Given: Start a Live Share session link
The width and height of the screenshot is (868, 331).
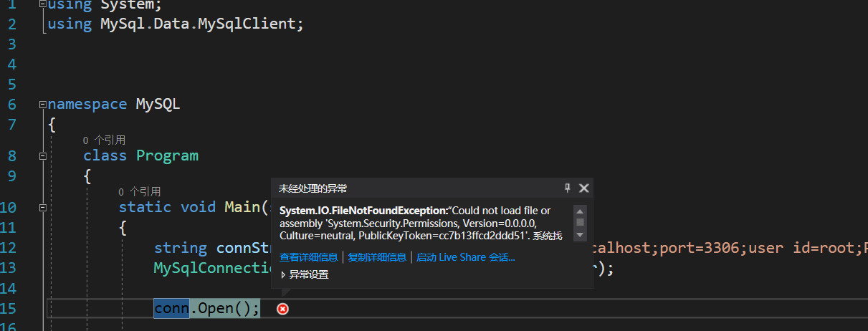Looking at the screenshot, I should [x=466, y=257].
